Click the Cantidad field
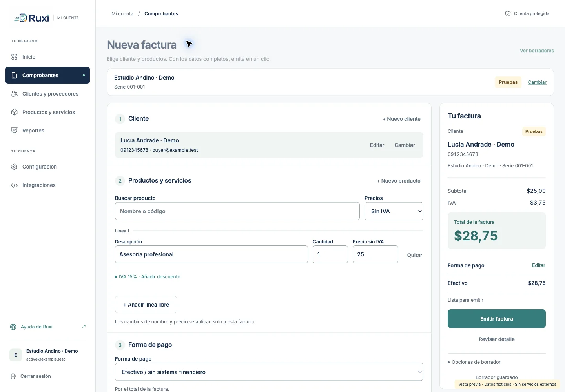Viewport: 565px width, 392px height. [330, 254]
